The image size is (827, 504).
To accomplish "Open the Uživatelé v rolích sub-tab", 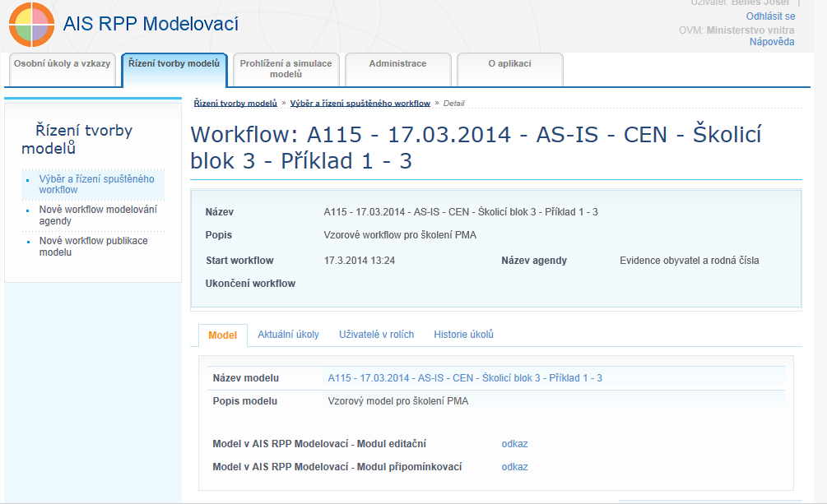I will pos(376,335).
